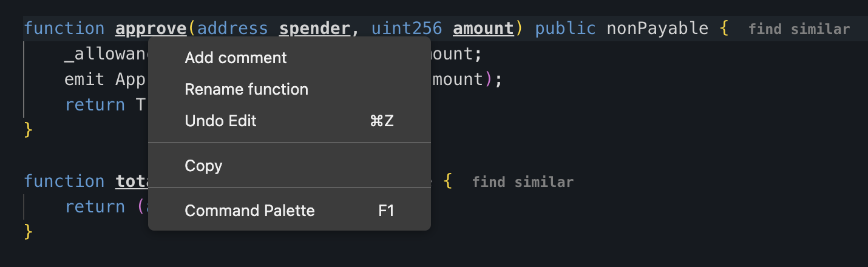Image resolution: width=868 pixels, height=267 pixels.
Task: Click the return keyword inside approve
Action: point(95,104)
